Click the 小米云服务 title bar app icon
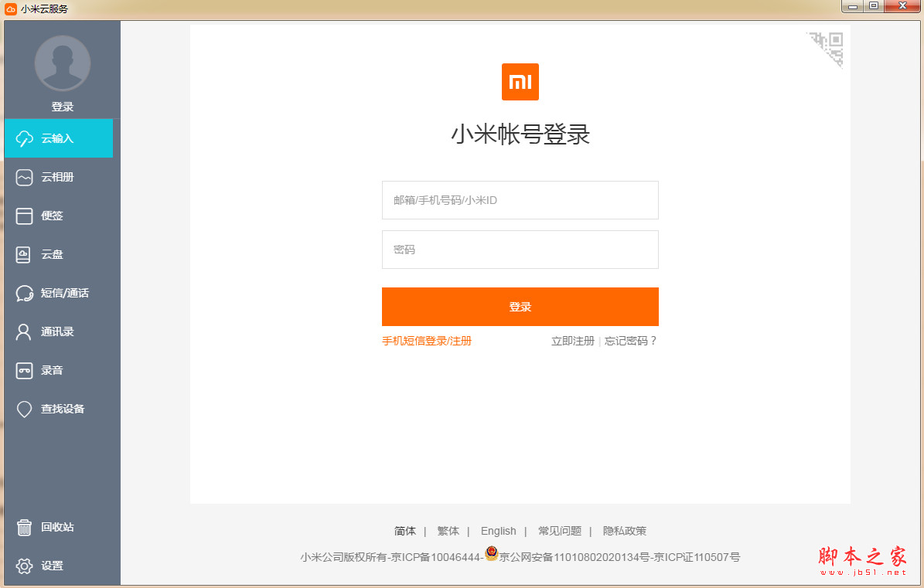Viewport: 924px width, 588px height. pyautogui.click(x=11, y=8)
